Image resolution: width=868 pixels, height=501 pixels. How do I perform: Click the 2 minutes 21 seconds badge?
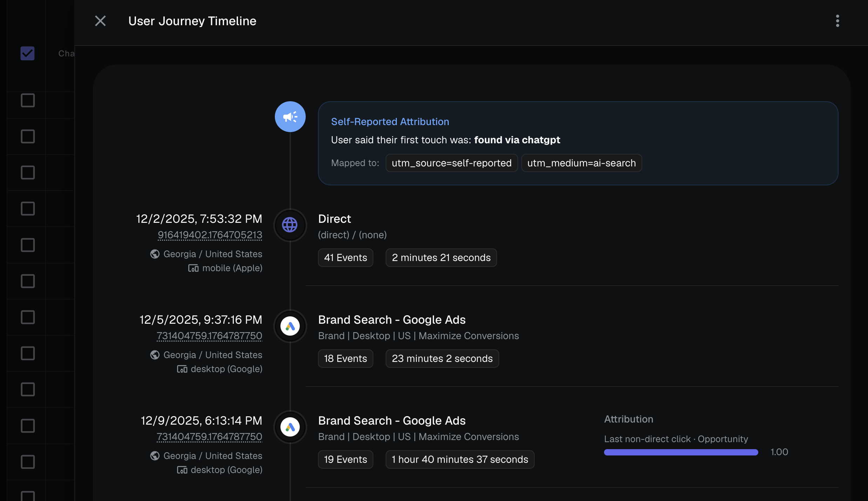click(x=441, y=258)
